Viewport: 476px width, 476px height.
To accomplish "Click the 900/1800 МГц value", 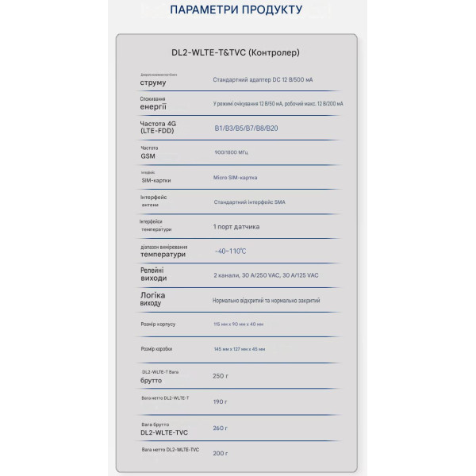I will pyautogui.click(x=231, y=152).
